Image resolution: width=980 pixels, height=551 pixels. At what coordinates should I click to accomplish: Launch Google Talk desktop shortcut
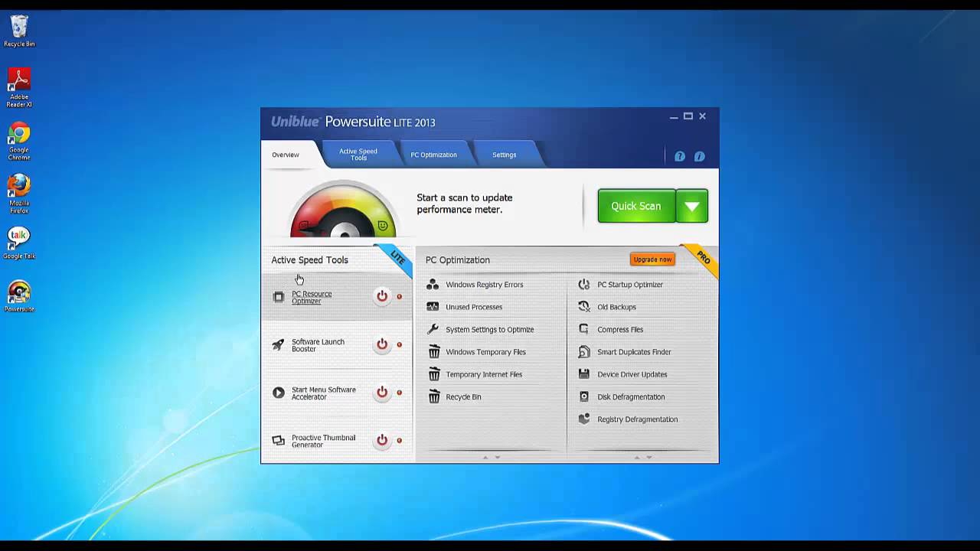(19, 243)
